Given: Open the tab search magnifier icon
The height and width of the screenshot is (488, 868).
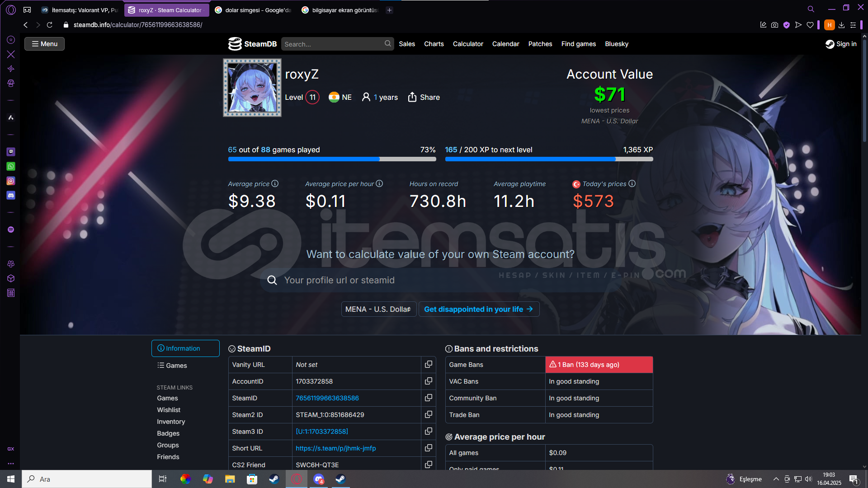Looking at the screenshot, I should (811, 9).
